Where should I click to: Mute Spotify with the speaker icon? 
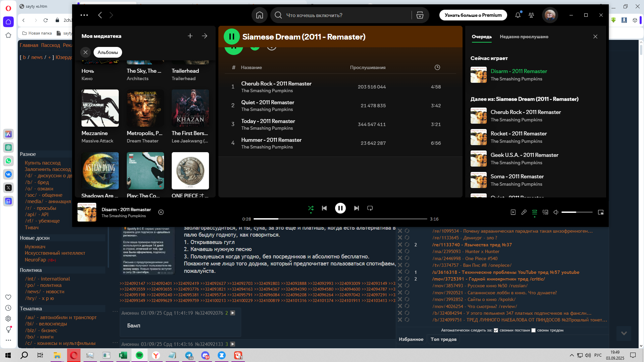pos(556,212)
